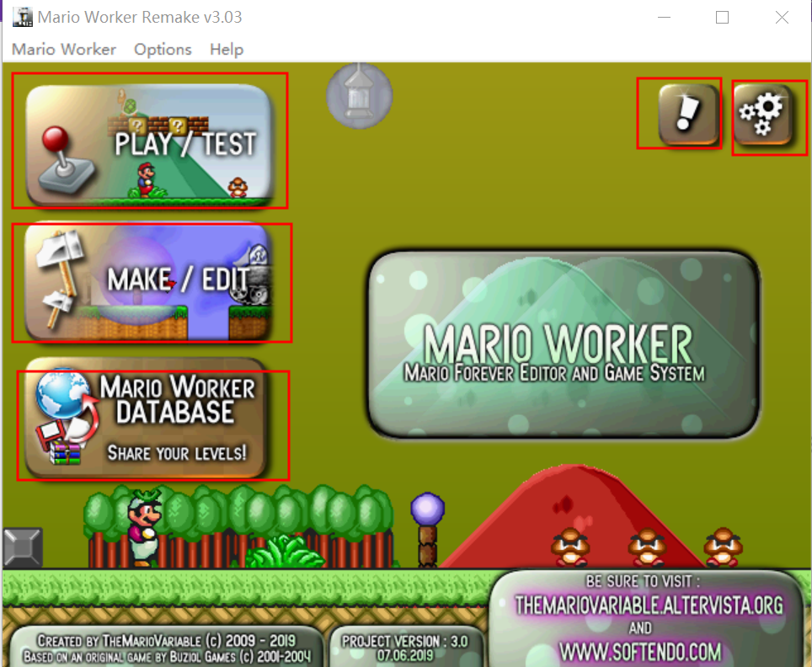Open the Make / Edit level editor
Viewport: 812px width, 667px height.
pos(149,282)
